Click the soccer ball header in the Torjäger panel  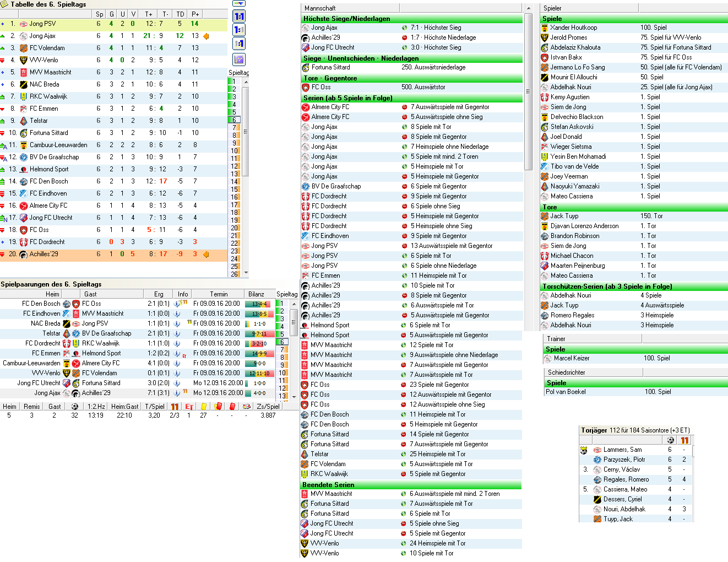click(x=670, y=440)
